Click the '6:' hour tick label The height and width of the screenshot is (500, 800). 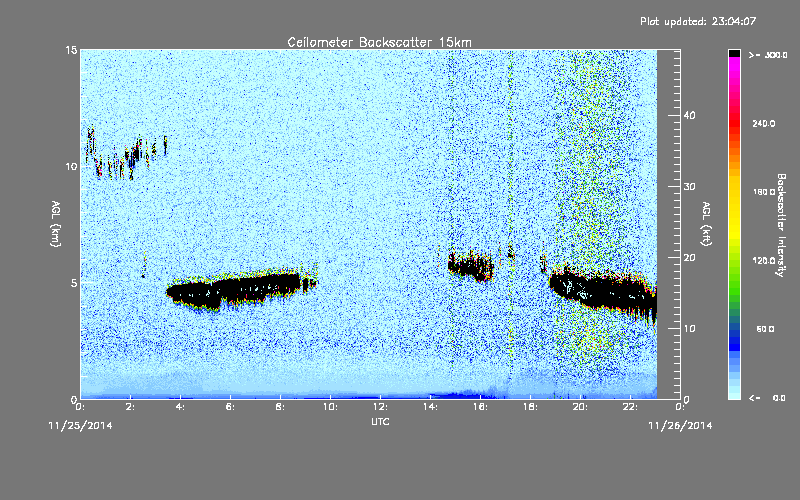tap(231, 407)
